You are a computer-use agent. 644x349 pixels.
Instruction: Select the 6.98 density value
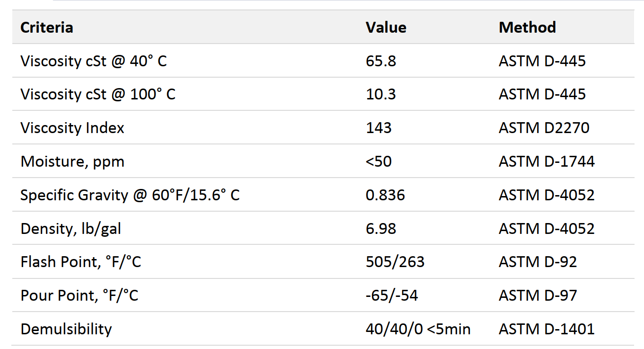tap(380, 229)
